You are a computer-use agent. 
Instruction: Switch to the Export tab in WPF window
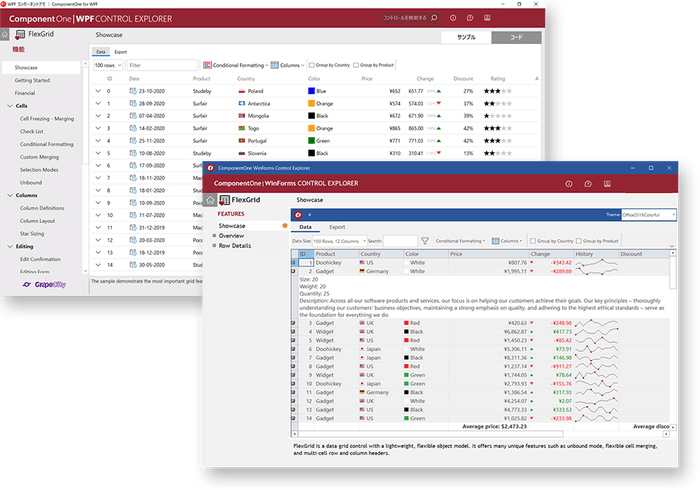click(x=120, y=51)
